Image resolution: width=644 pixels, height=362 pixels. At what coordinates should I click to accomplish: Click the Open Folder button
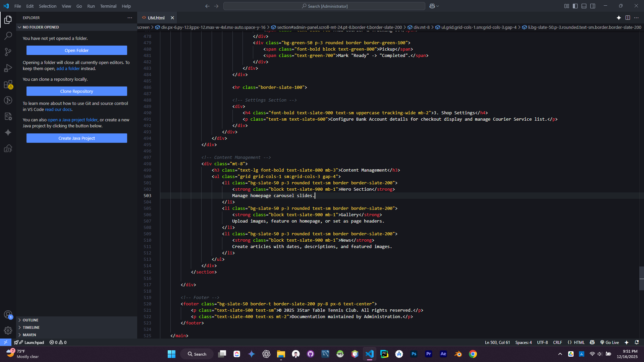[x=77, y=50]
